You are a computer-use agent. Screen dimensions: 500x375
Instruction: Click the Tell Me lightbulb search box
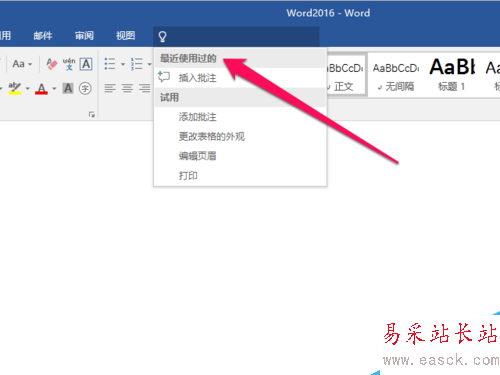pos(236,36)
